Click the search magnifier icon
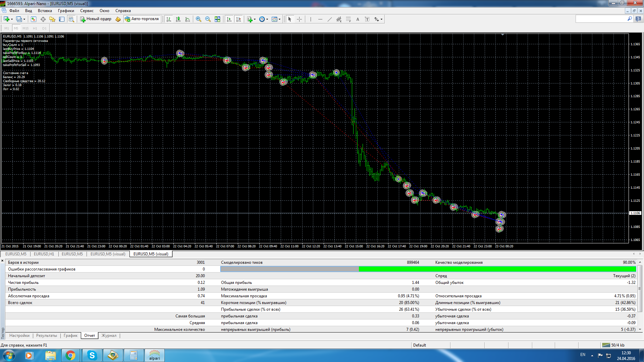 click(630, 19)
